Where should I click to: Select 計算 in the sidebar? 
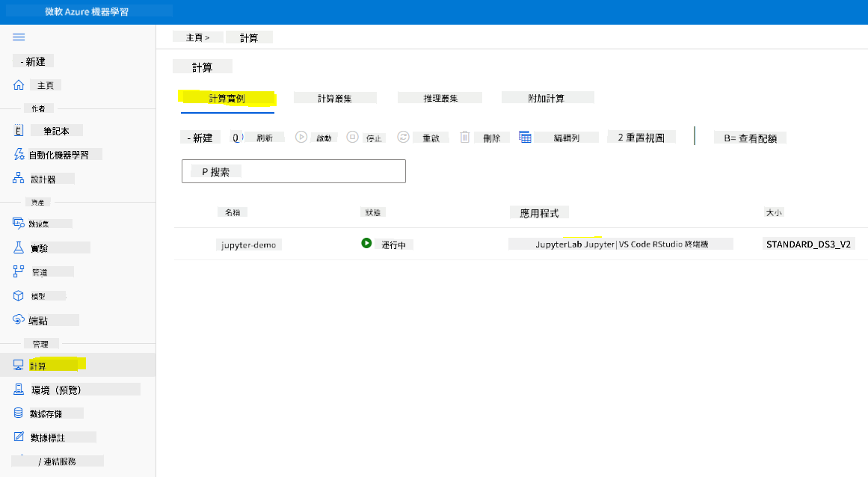(x=38, y=366)
